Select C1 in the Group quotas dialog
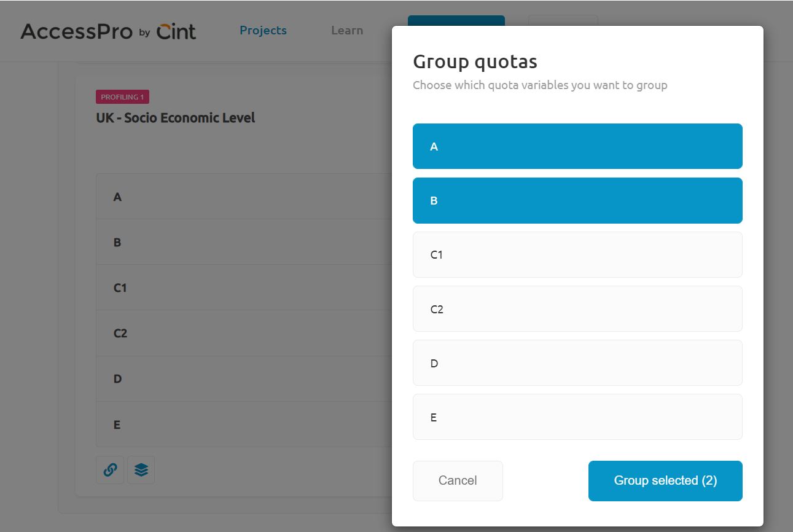793x532 pixels. point(577,254)
